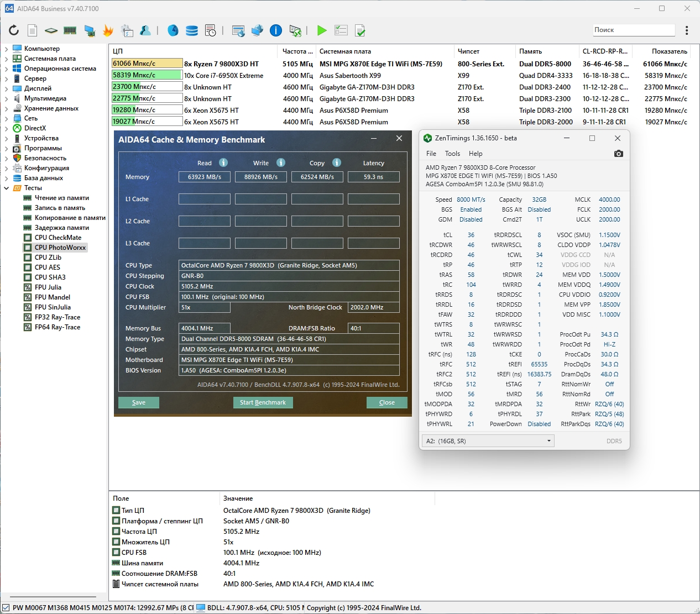Expand the Компьютер tree node
700x614 pixels.
pos(7,49)
